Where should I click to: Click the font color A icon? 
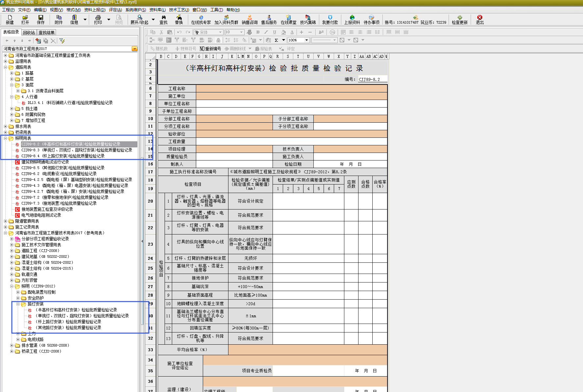(x=292, y=32)
